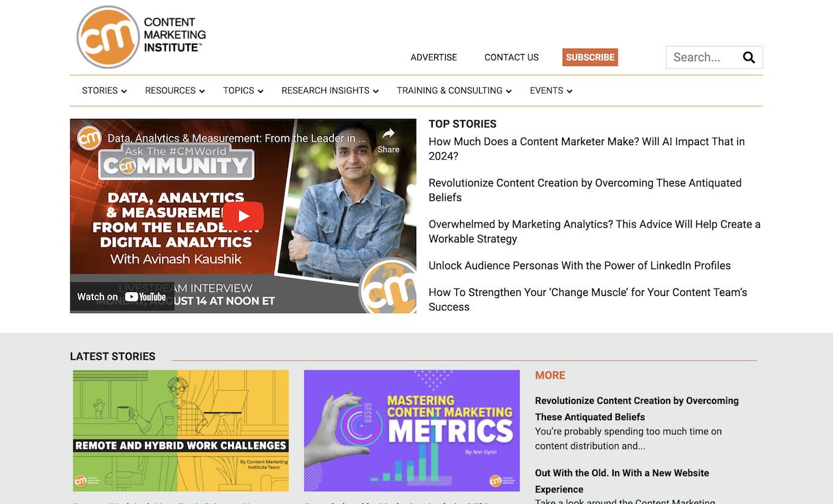Click the YouTube logo in the video player

(x=146, y=297)
